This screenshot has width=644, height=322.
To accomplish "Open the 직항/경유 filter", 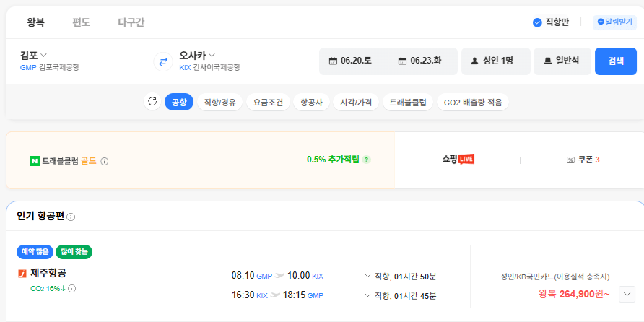I will point(219,102).
